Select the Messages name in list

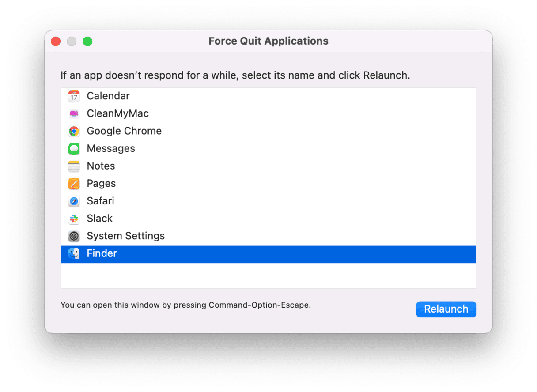pos(111,148)
